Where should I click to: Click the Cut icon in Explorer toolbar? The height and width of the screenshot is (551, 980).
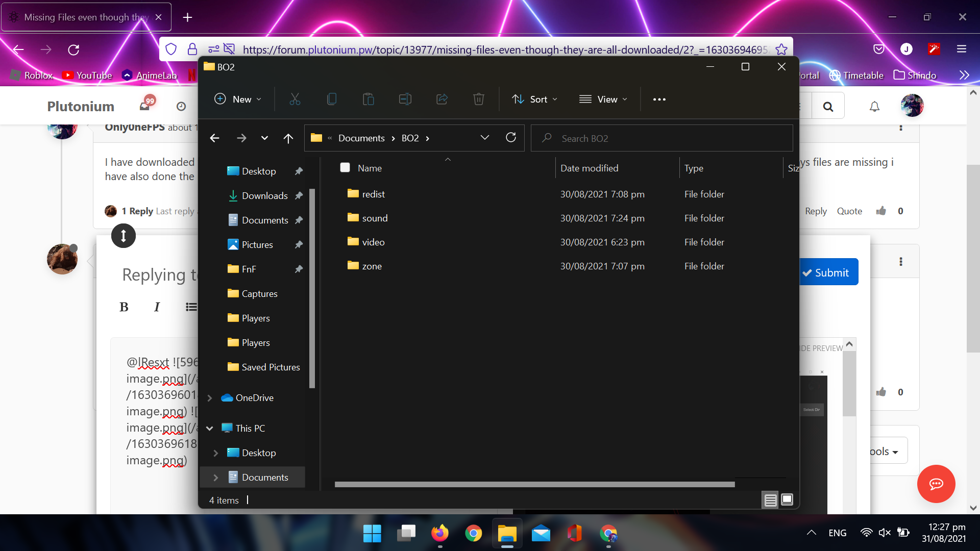[x=295, y=99]
